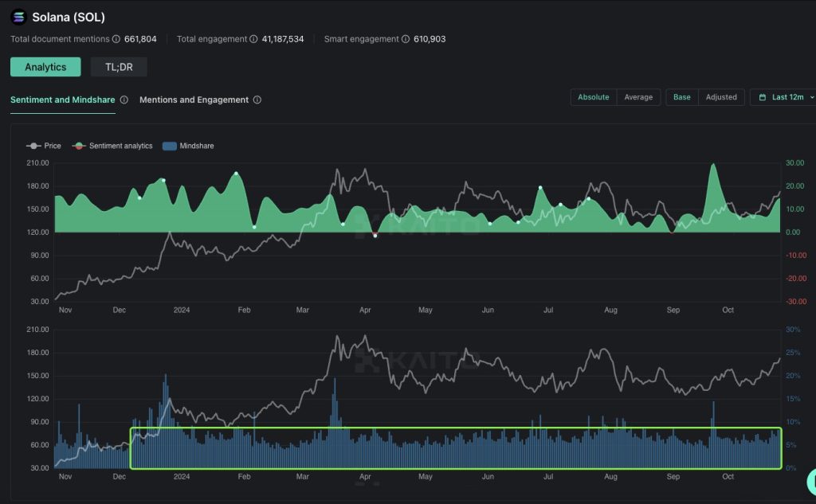Image resolution: width=816 pixels, height=504 pixels.
Task: Click the 661,804 document mentions value
Action: point(140,39)
